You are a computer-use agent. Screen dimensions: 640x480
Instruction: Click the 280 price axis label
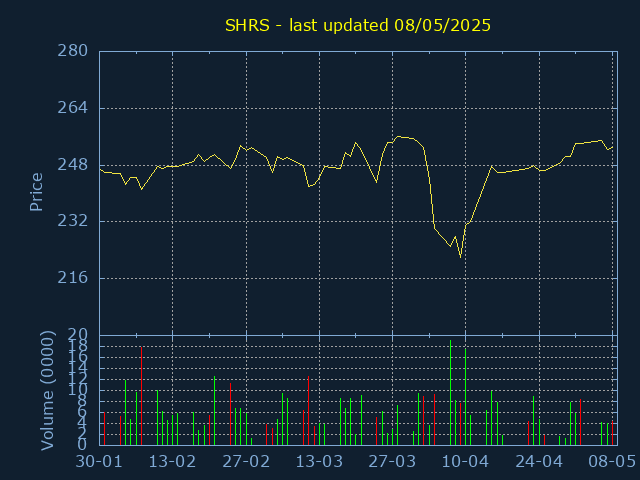[72, 51]
